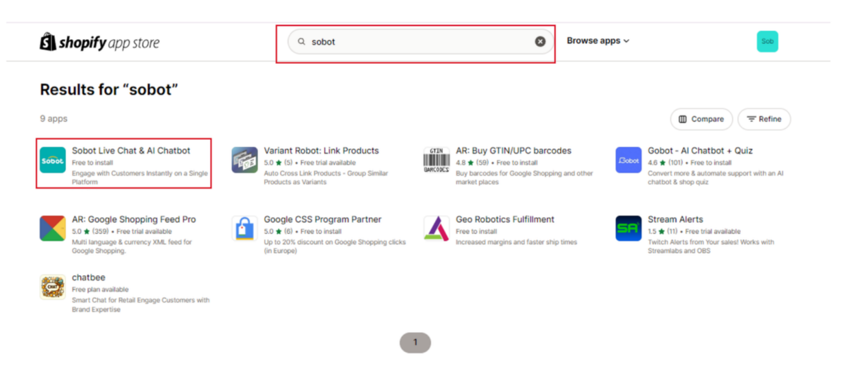Open the Google CSS Program Partner icon
Screen dimensions: 868x374
pyautogui.click(x=245, y=229)
